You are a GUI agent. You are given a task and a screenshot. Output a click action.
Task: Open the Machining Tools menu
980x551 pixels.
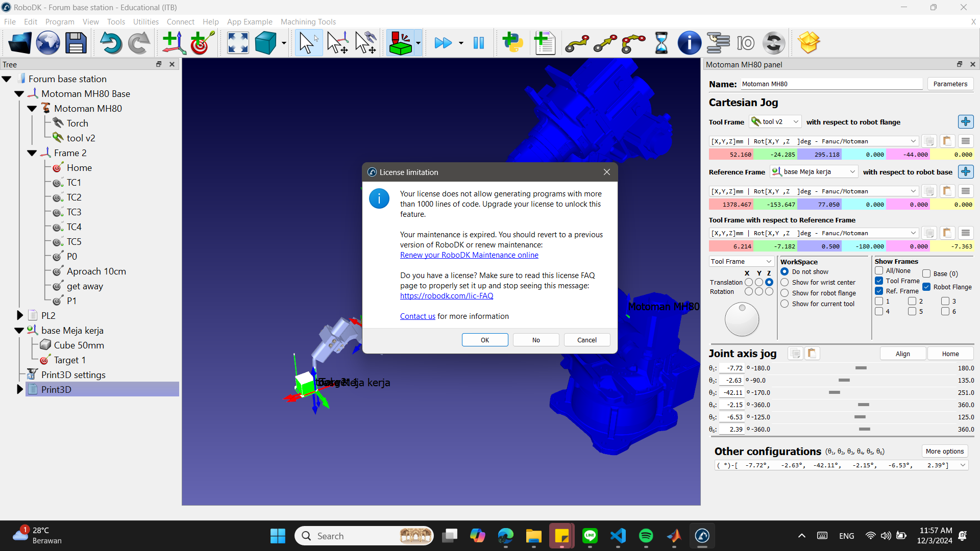coord(308,22)
